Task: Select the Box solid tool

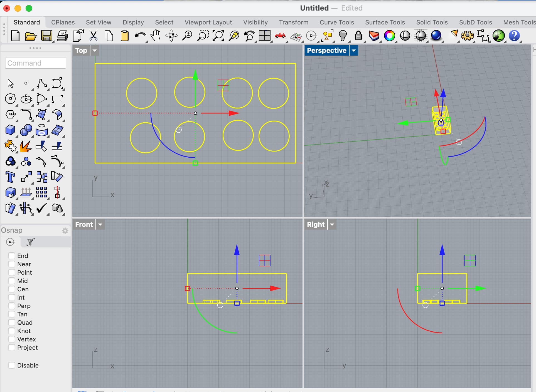Action: coord(11,130)
